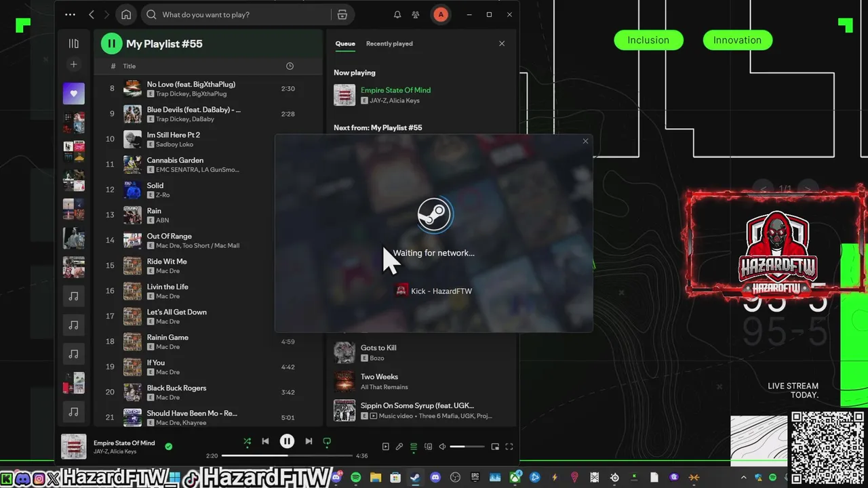
Task: Click the Steam icon in taskbar
Action: click(415, 478)
